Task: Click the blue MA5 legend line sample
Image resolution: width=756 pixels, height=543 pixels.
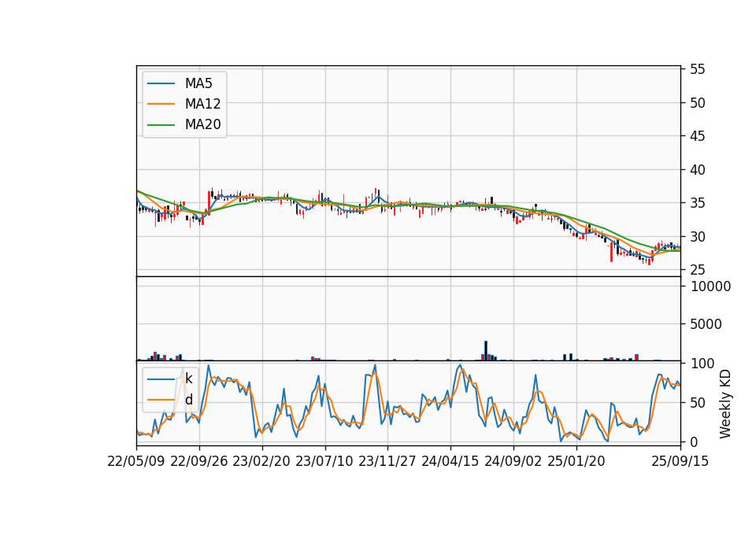Action: pos(161,84)
